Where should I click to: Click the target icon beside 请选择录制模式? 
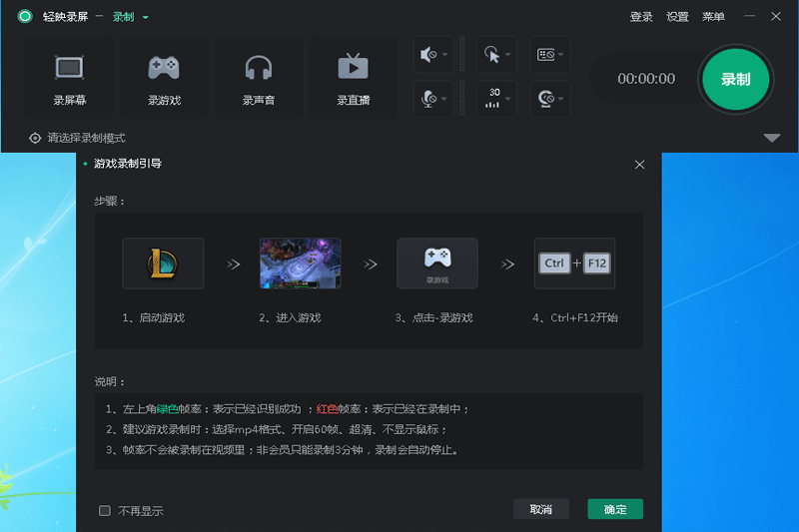pos(35,138)
